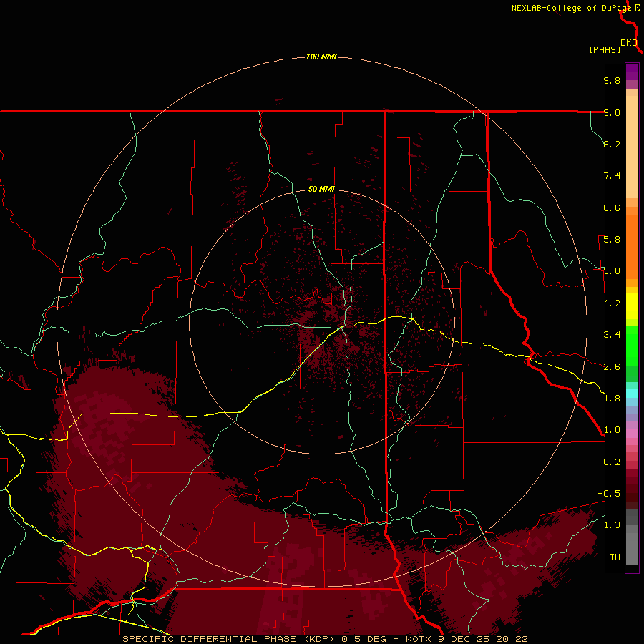Click the [PHAS] legend unit label

605,50
